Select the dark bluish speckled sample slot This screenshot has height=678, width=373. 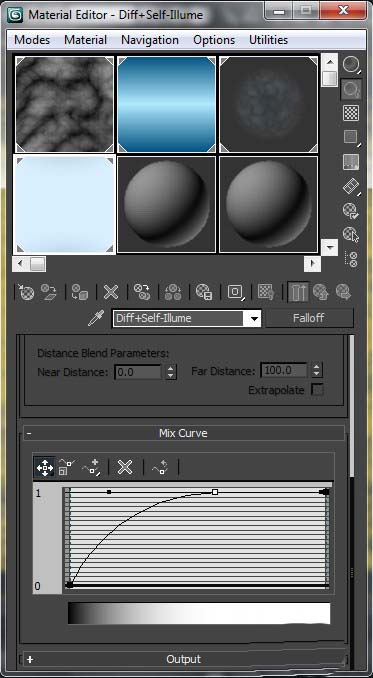268,104
